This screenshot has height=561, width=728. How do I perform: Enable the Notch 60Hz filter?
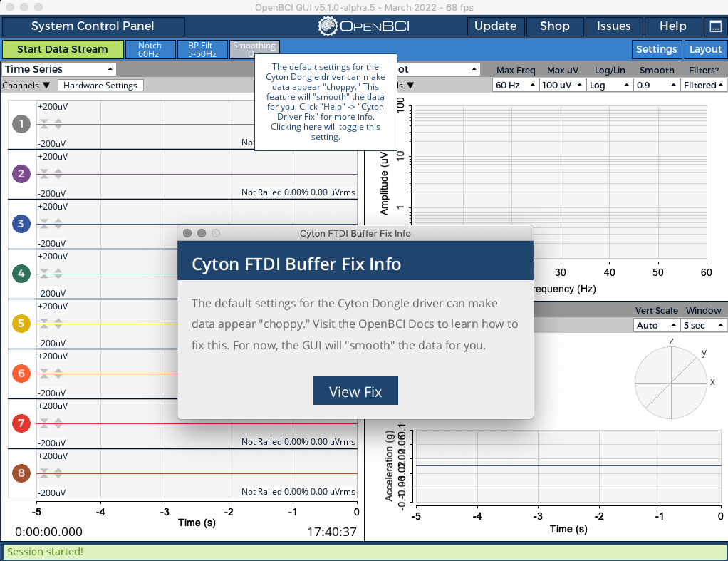(150, 49)
